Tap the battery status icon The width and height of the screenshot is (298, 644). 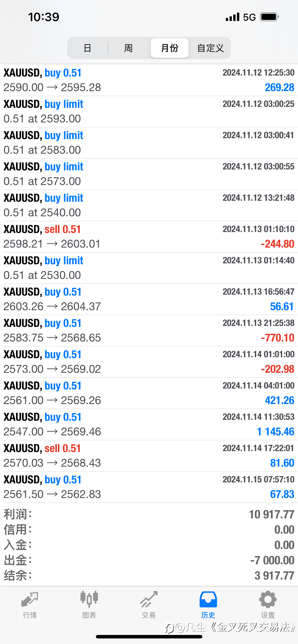pyautogui.click(x=269, y=17)
